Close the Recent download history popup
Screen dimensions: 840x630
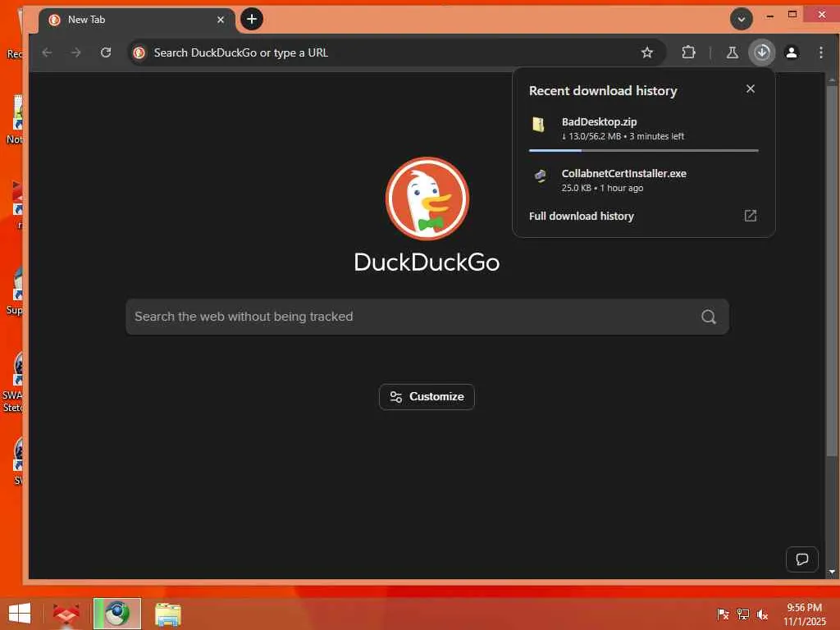tap(750, 89)
